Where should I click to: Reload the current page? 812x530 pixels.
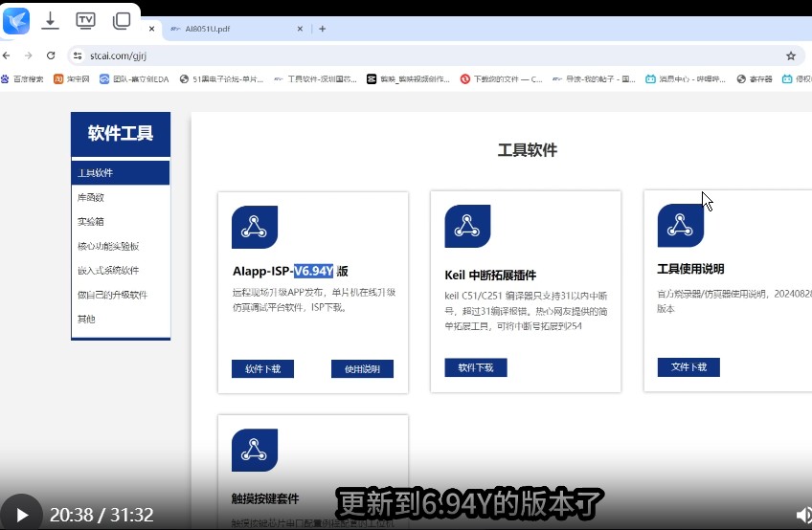tap(51, 55)
